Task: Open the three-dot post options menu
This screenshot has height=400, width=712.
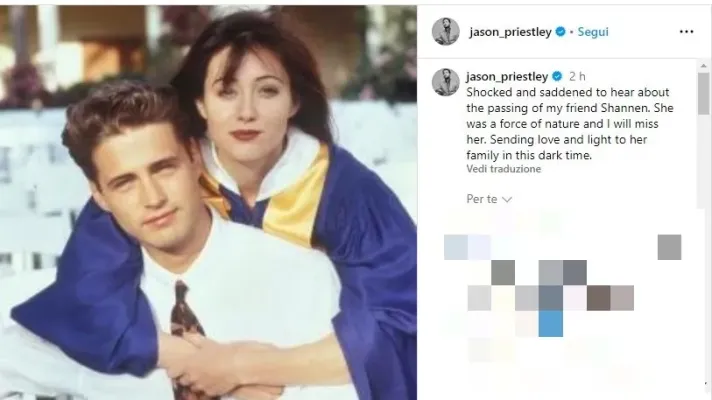Action: (x=686, y=32)
